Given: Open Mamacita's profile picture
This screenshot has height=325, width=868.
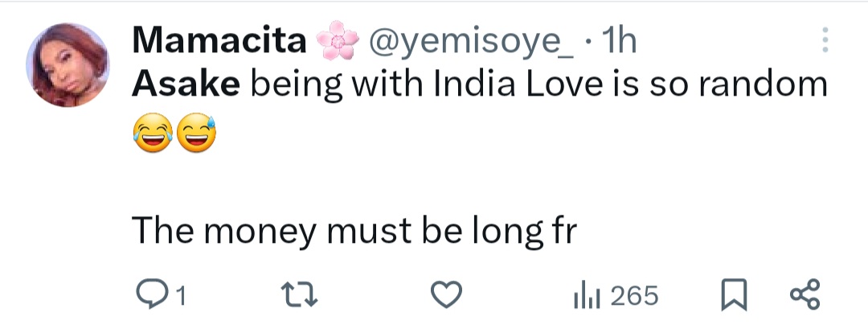Looking at the screenshot, I should point(68,64).
